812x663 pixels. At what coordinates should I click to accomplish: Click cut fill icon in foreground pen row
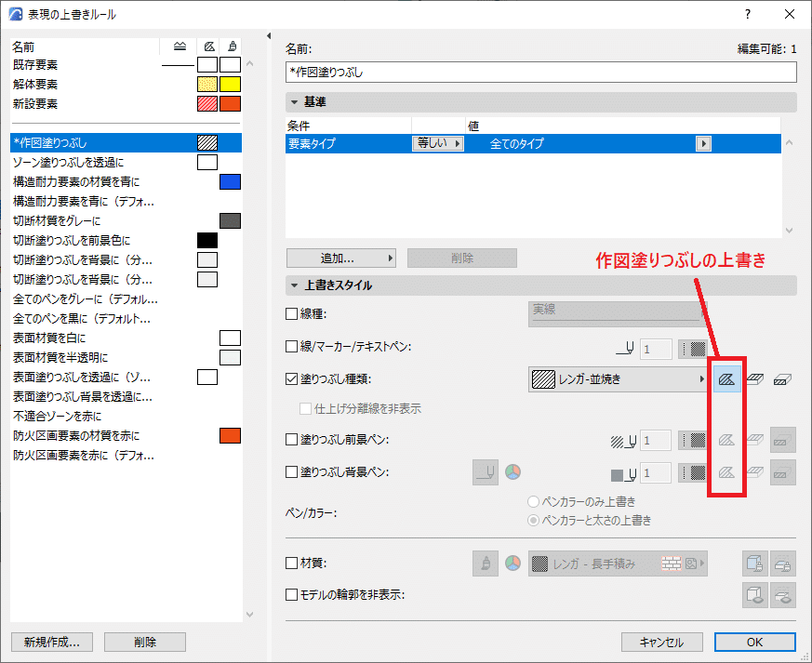click(782, 441)
